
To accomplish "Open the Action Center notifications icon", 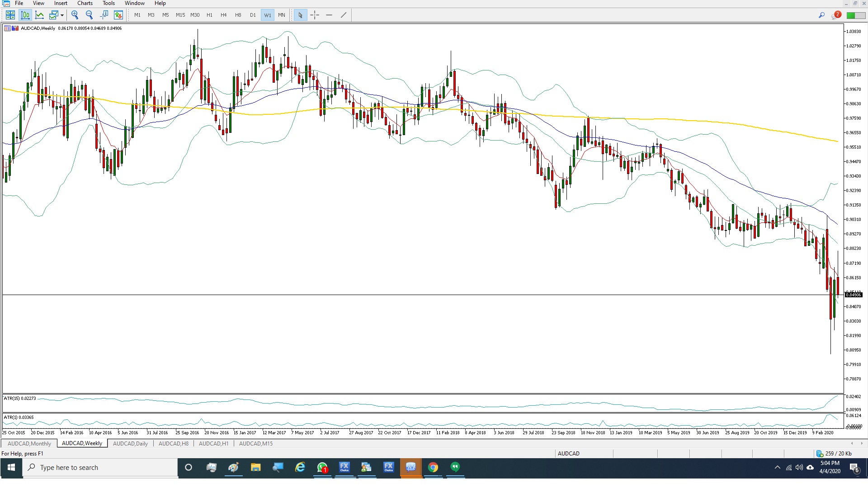I will tap(854, 468).
